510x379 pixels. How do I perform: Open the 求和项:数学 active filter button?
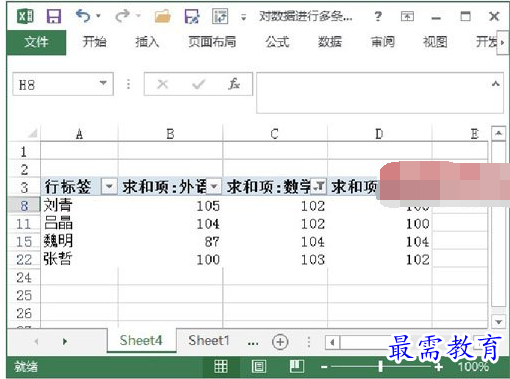point(319,186)
